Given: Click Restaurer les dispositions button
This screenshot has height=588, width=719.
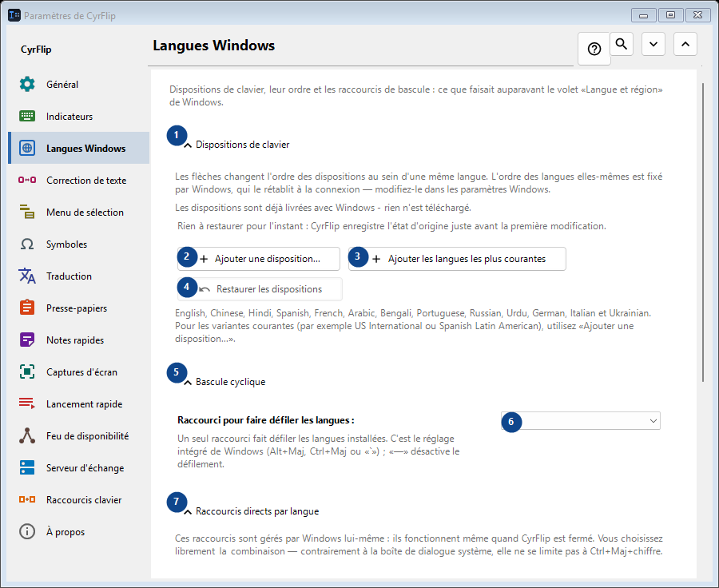Looking at the screenshot, I should pyautogui.click(x=260, y=289).
